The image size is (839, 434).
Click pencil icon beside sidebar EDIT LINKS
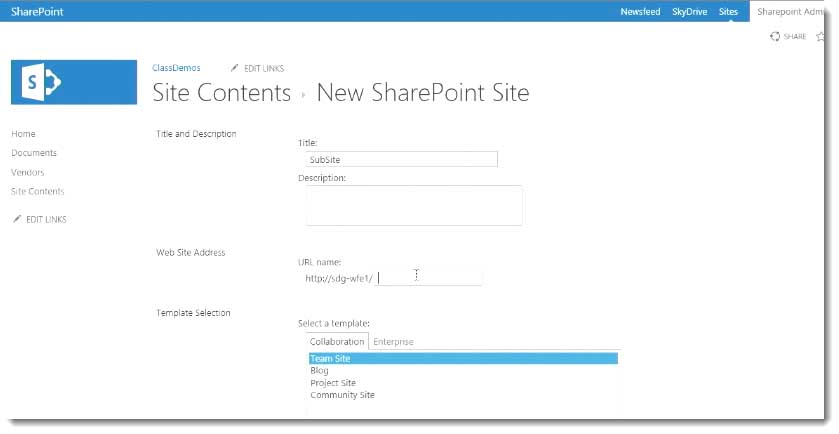(x=17, y=219)
